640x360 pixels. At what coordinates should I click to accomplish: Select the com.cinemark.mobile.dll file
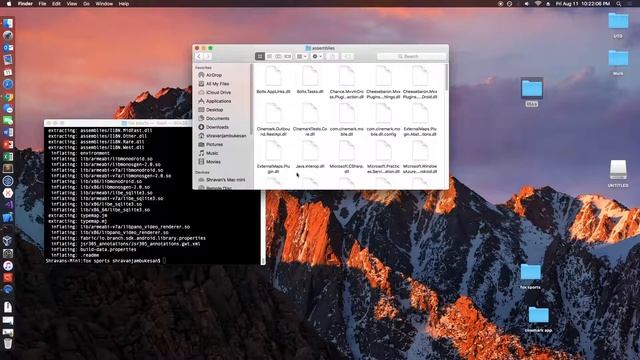point(347,119)
